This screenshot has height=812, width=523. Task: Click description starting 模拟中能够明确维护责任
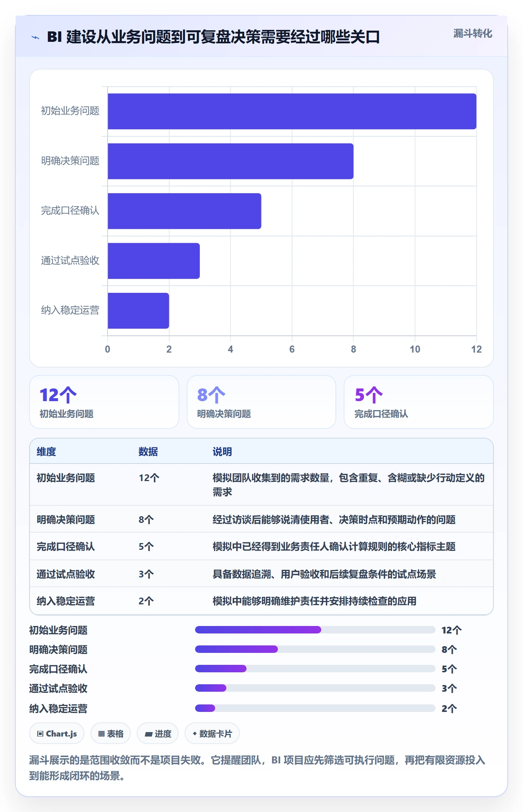point(315,601)
